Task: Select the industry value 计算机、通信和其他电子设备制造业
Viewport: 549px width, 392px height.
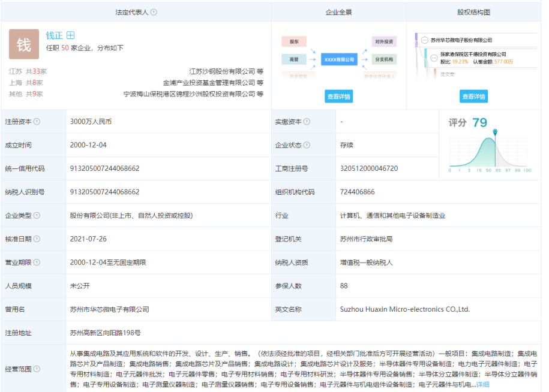Action: click(x=392, y=215)
